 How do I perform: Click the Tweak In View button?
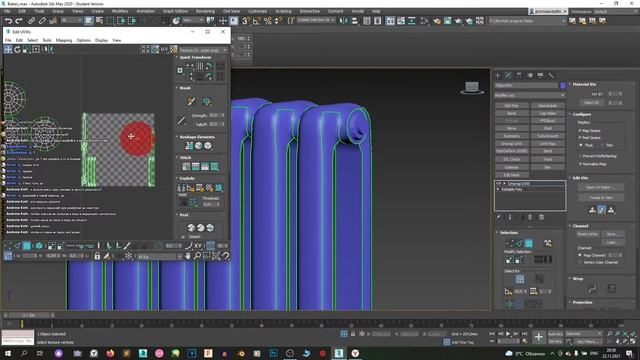[601, 198]
